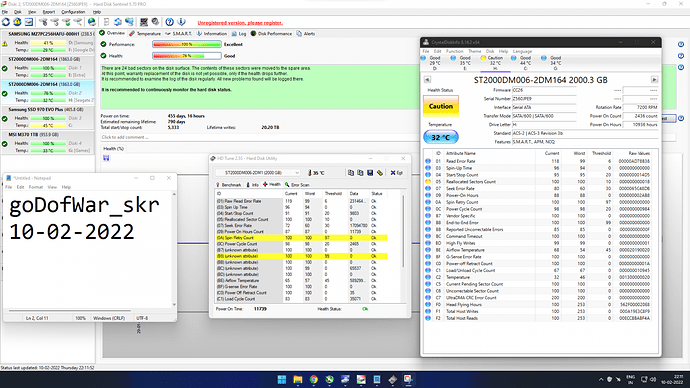
Task: Click CrystalDiskInfo previous disk arrow
Action: point(427,80)
